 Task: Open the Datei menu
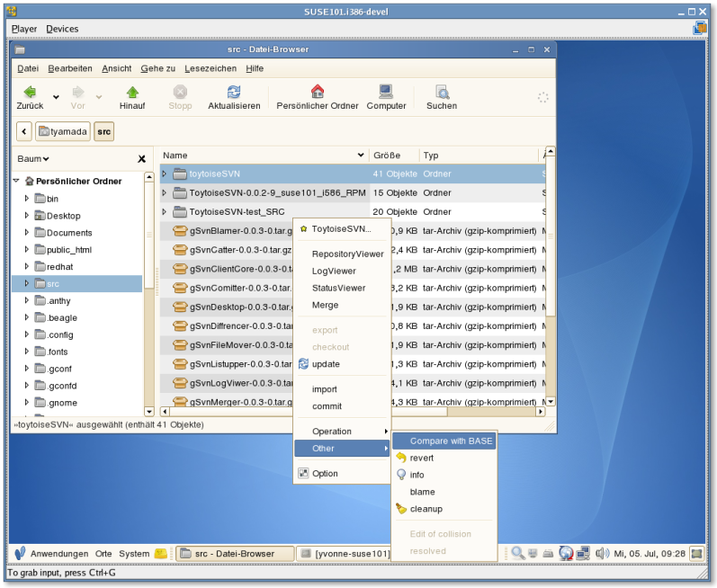click(27, 68)
